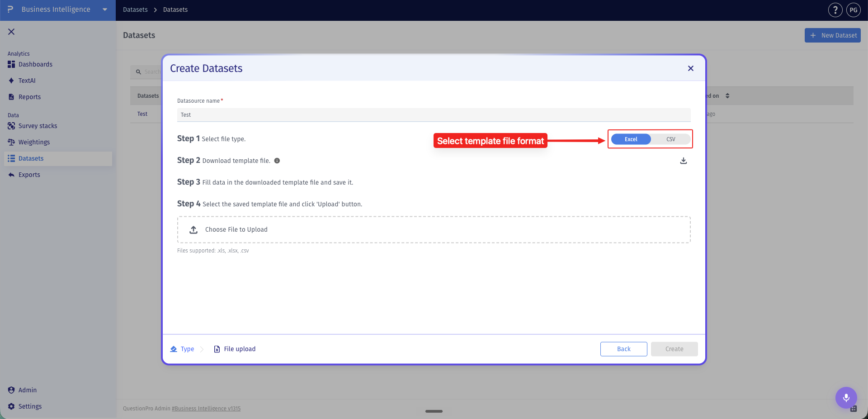Image resolution: width=868 pixels, height=419 pixels.
Task: Click the second Datasets breadcrumb
Action: (x=175, y=10)
